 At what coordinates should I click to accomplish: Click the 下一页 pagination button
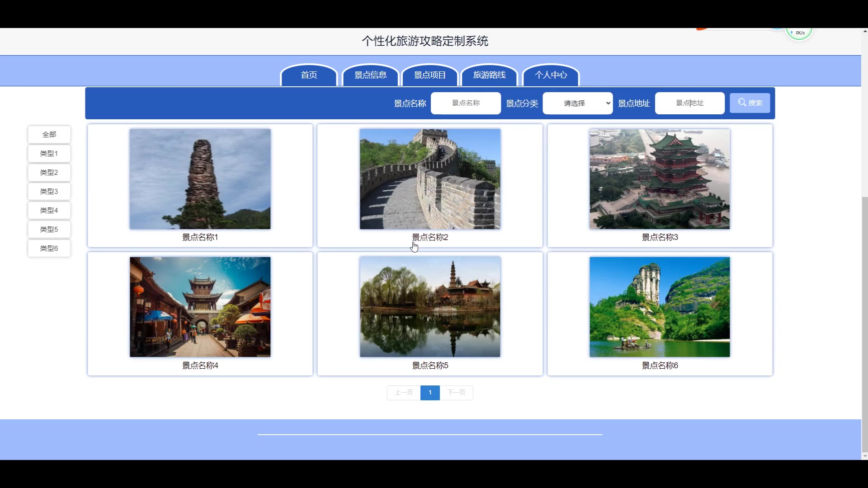pos(456,393)
